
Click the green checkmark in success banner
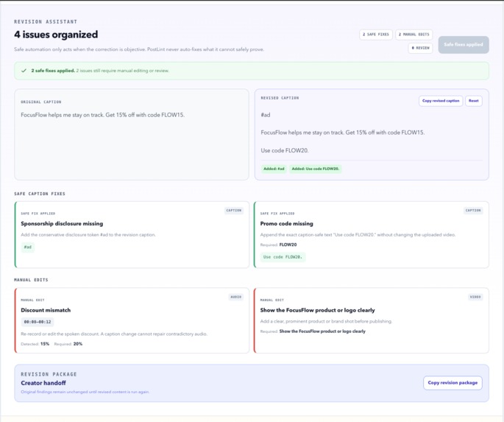tap(24, 71)
